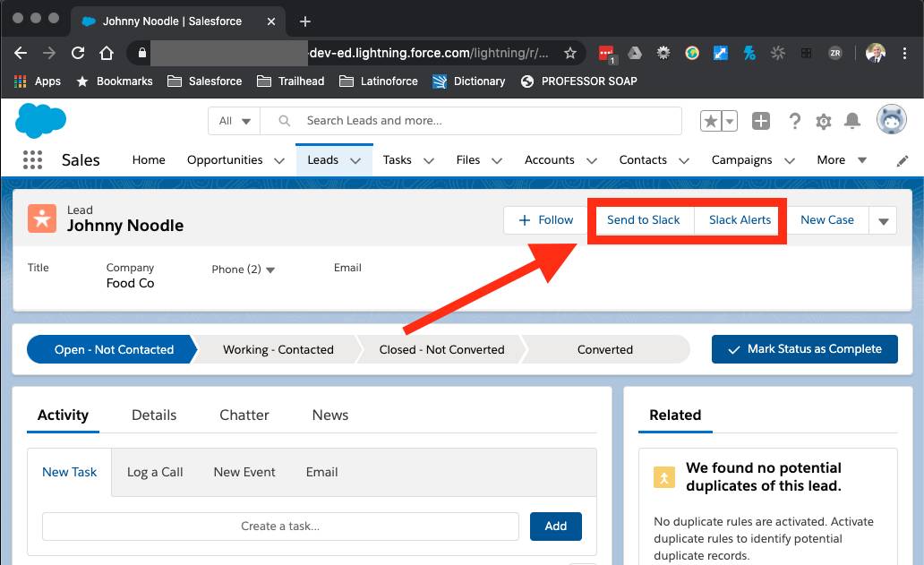Open the All search scope dropdown
This screenshot has height=565, width=924.
[x=235, y=121]
